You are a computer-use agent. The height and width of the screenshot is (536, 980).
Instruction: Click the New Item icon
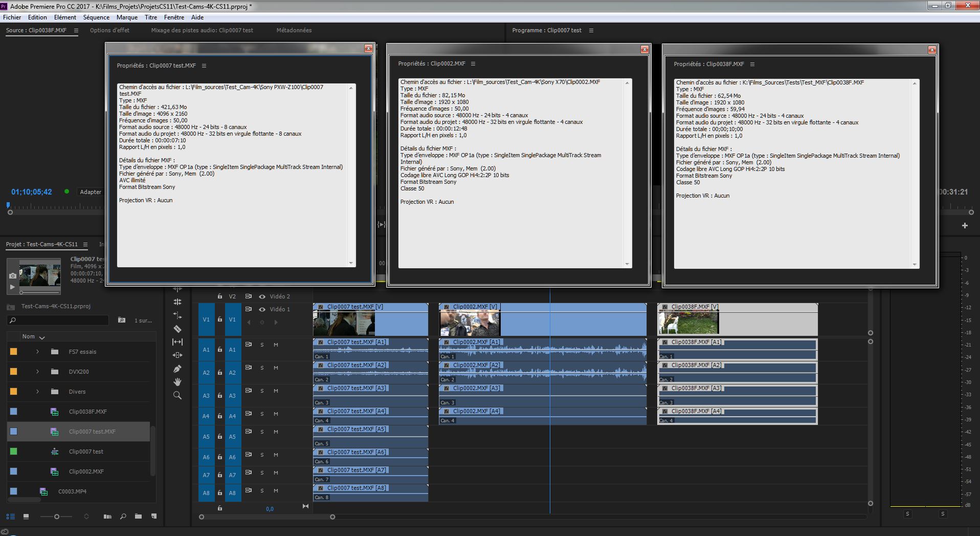153,517
